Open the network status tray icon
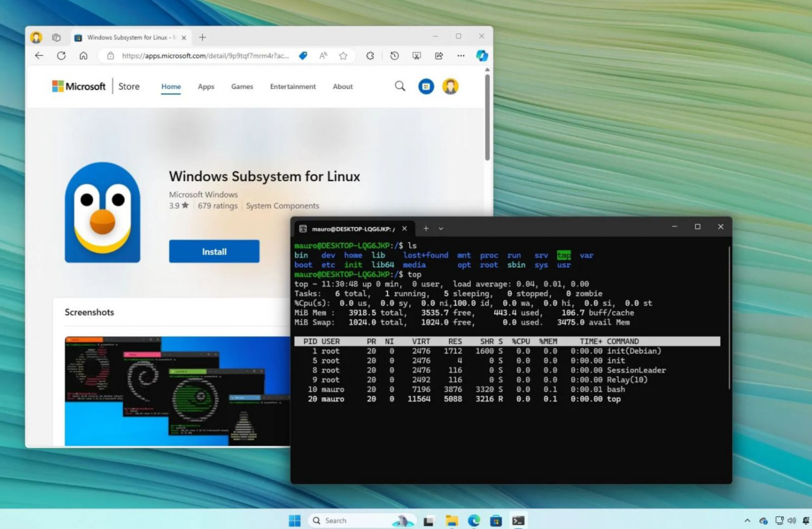The width and height of the screenshot is (812, 529). point(779,521)
